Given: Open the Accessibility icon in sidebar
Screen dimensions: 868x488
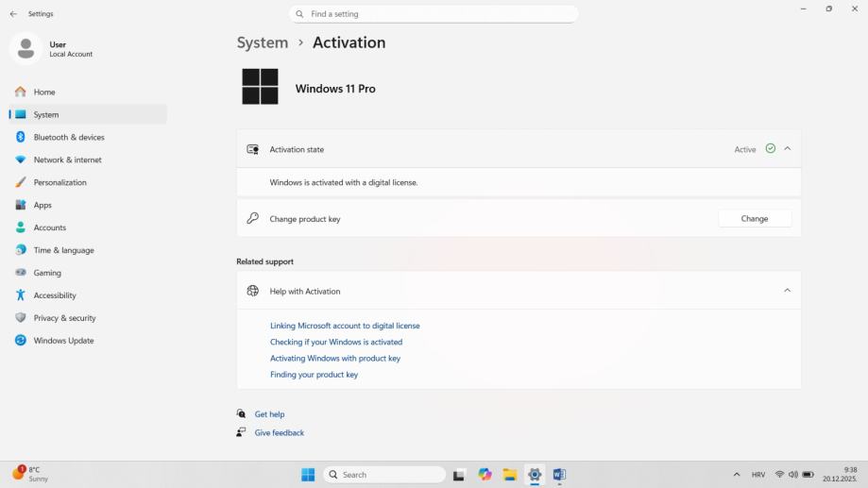Looking at the screenshot, I should point(20,295).
